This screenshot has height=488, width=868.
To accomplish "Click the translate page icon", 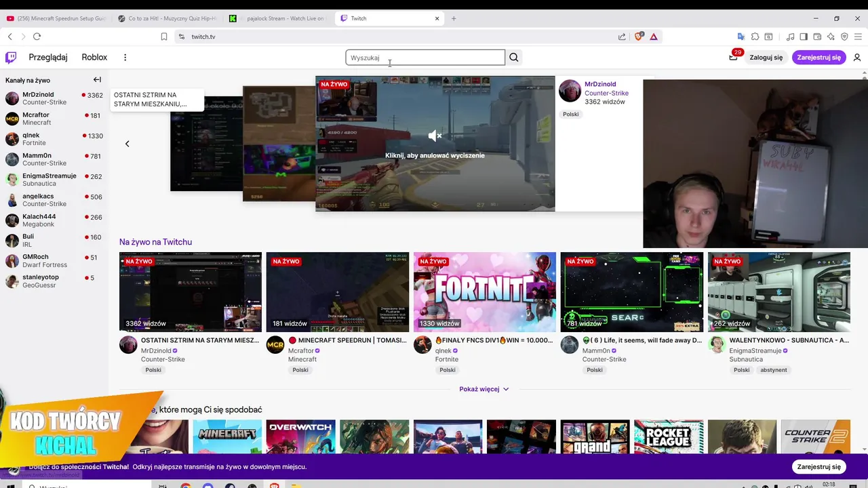I will click(741, 37).
